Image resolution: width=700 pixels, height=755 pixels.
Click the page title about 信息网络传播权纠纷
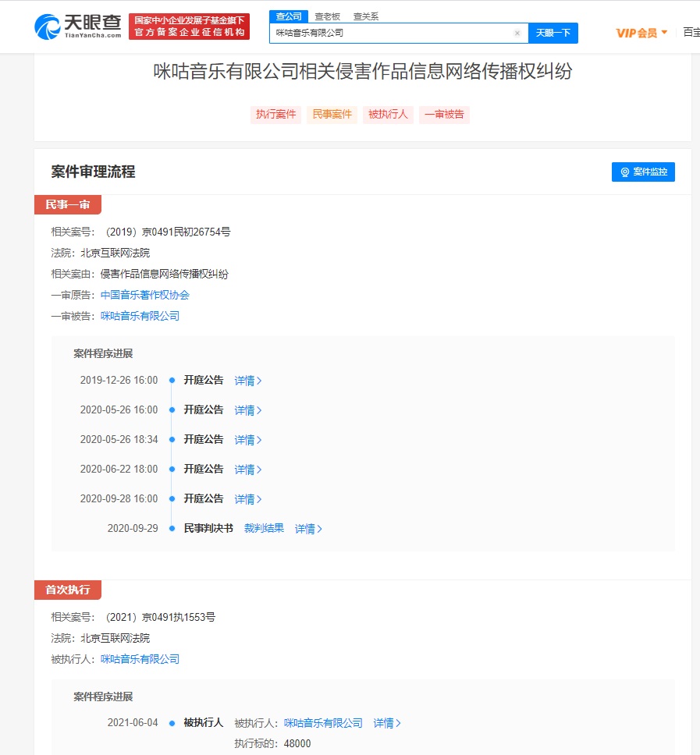(x=363, y=71)
